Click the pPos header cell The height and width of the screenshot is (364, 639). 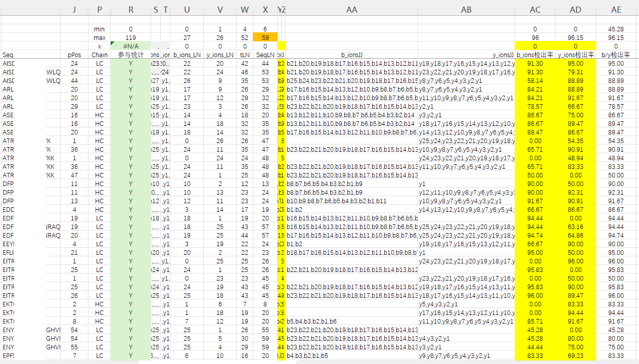pos(74,55)
